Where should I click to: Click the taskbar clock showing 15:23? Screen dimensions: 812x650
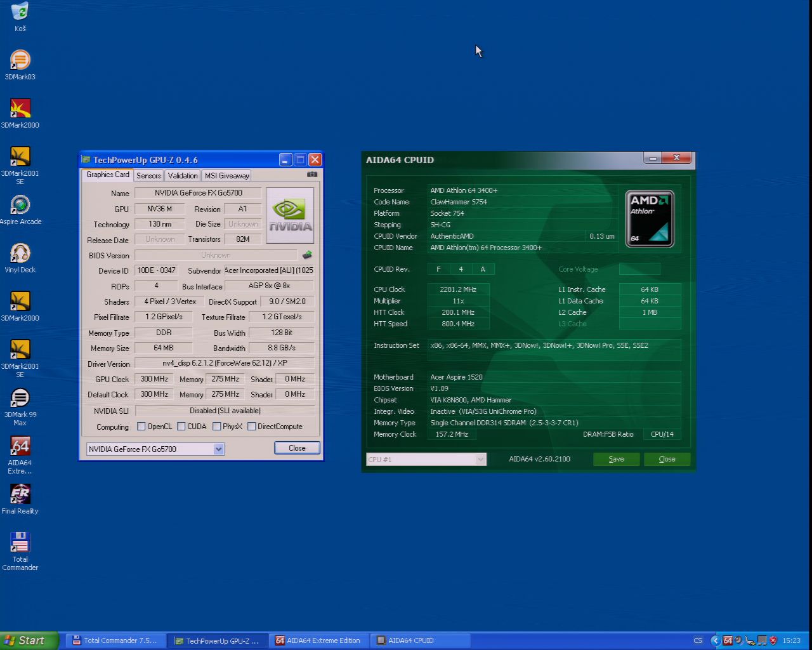[791, 640]
